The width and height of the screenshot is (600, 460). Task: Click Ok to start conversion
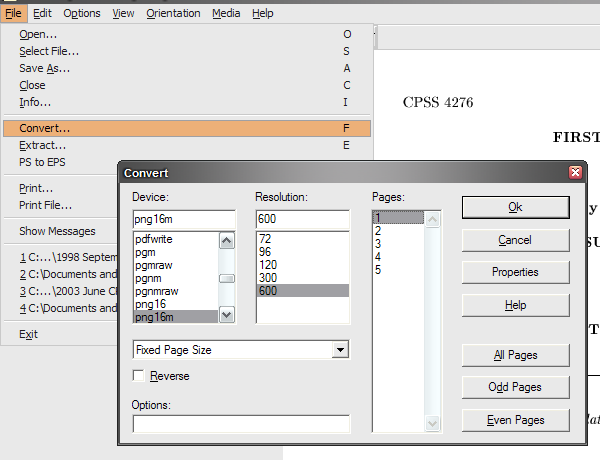tap(515, 207)
